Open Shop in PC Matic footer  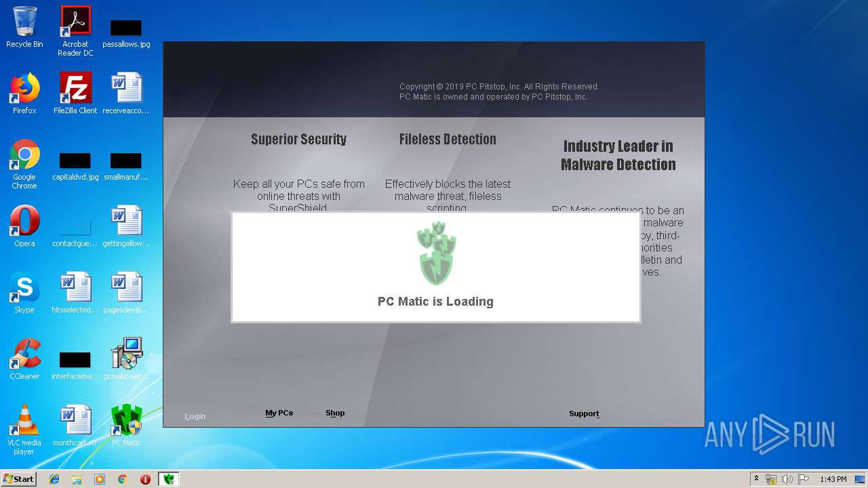[335, 413]
